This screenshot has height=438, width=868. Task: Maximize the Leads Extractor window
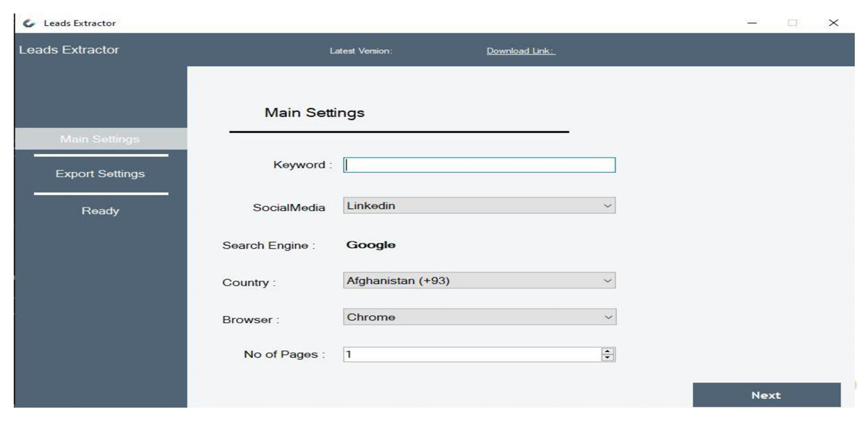coord(793,23)
